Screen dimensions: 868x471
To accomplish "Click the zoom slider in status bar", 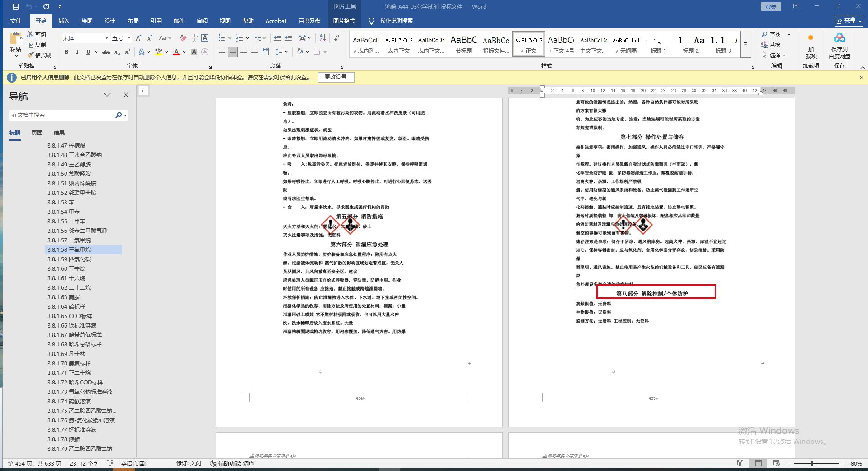I will [812, 463].
